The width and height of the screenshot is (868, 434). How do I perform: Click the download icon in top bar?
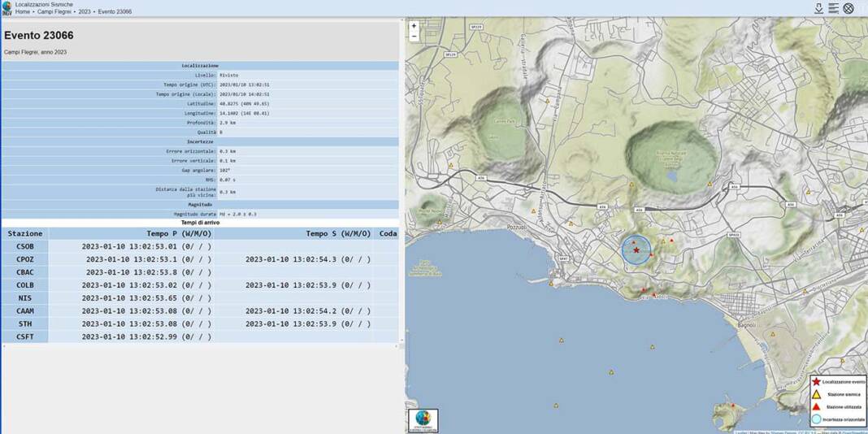point(819,8)
